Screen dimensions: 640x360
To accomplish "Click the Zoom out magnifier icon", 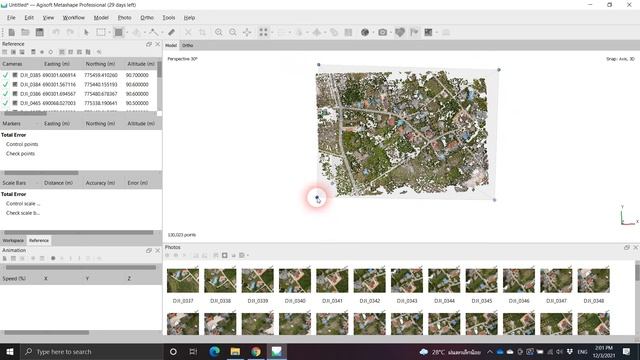I will click(233, 32).
